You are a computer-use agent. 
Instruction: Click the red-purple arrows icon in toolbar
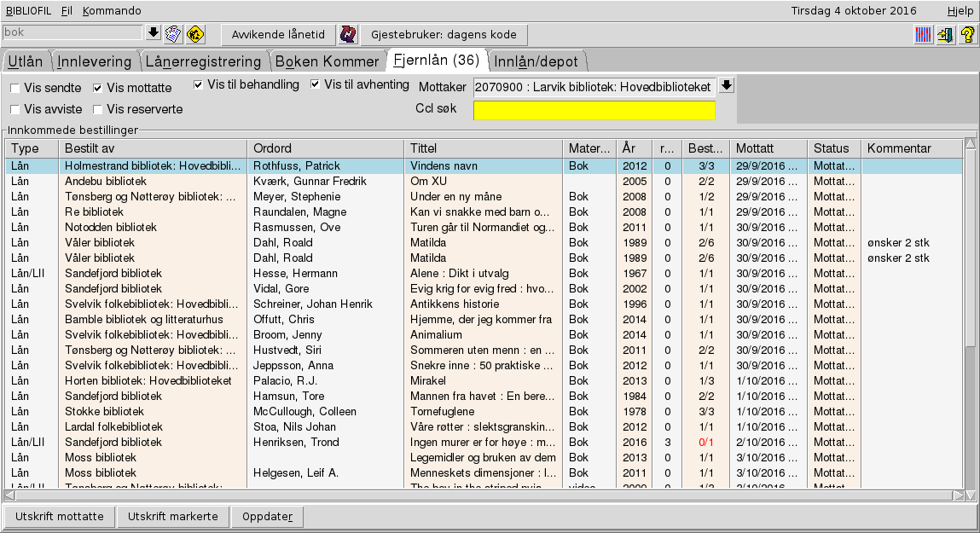click(348, 35)
